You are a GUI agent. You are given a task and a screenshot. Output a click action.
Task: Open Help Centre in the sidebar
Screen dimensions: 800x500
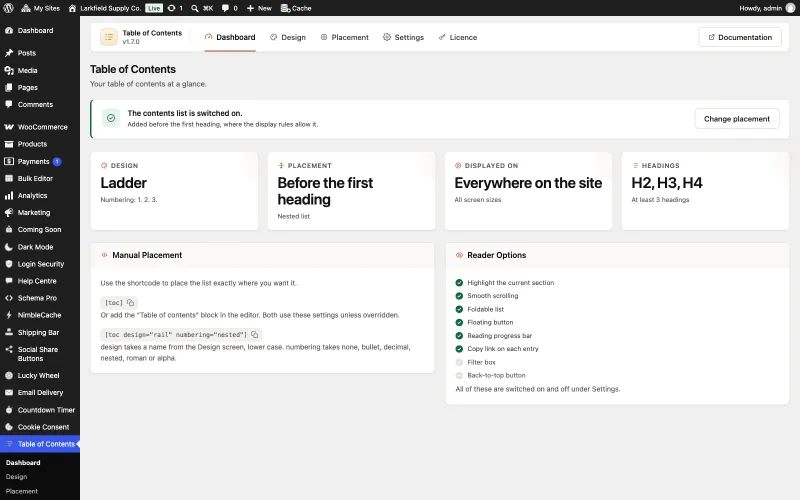tap(40, 281)
